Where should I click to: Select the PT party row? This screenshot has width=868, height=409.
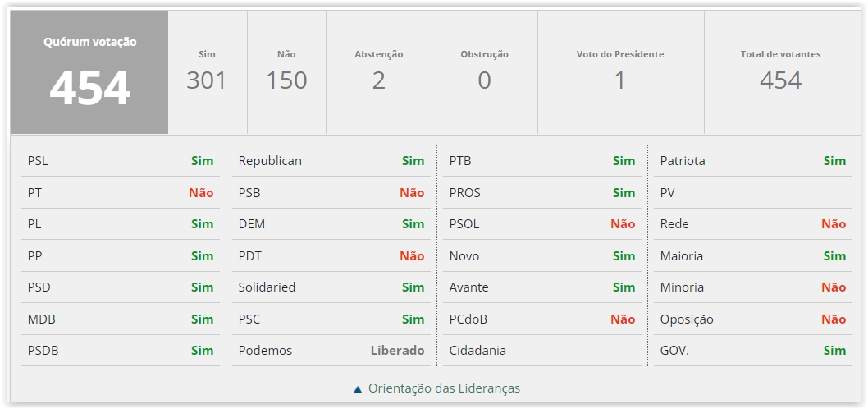click(120, 193)
